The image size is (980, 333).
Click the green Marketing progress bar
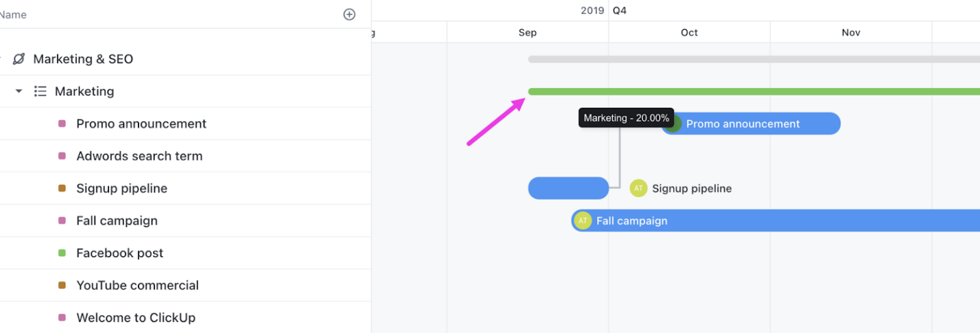[x=754, y=91]
